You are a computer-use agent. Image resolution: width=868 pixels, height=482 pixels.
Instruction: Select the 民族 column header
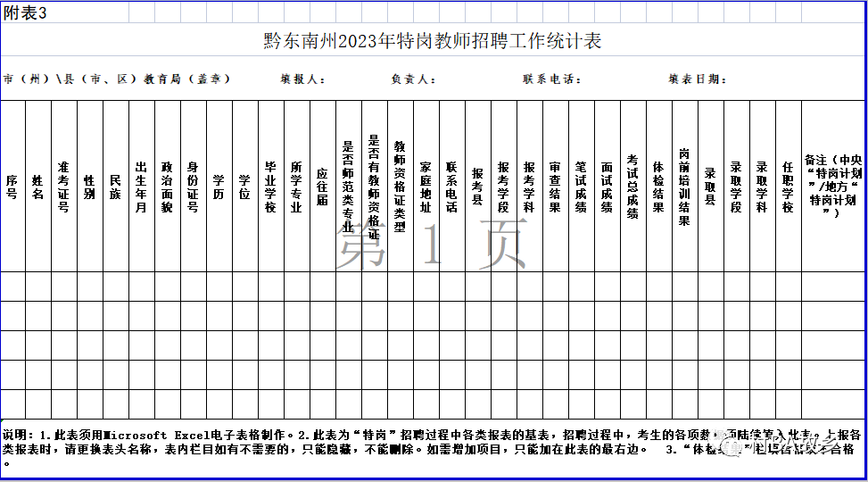pos(116,187)
